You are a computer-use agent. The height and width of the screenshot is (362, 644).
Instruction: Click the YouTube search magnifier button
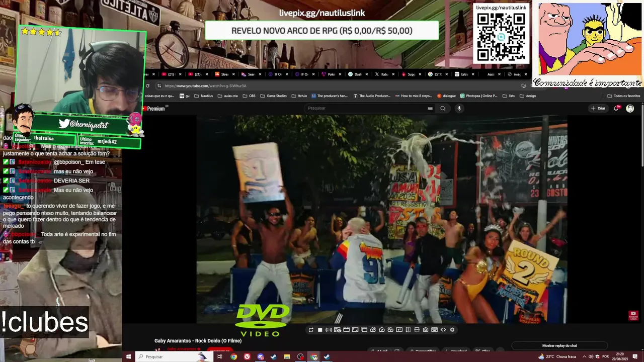click(x=443, y=108)
